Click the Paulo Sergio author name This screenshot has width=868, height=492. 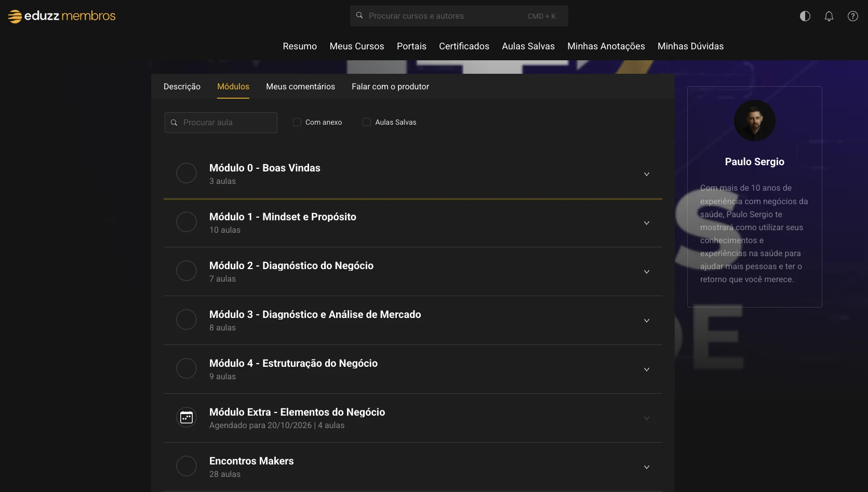755,162
